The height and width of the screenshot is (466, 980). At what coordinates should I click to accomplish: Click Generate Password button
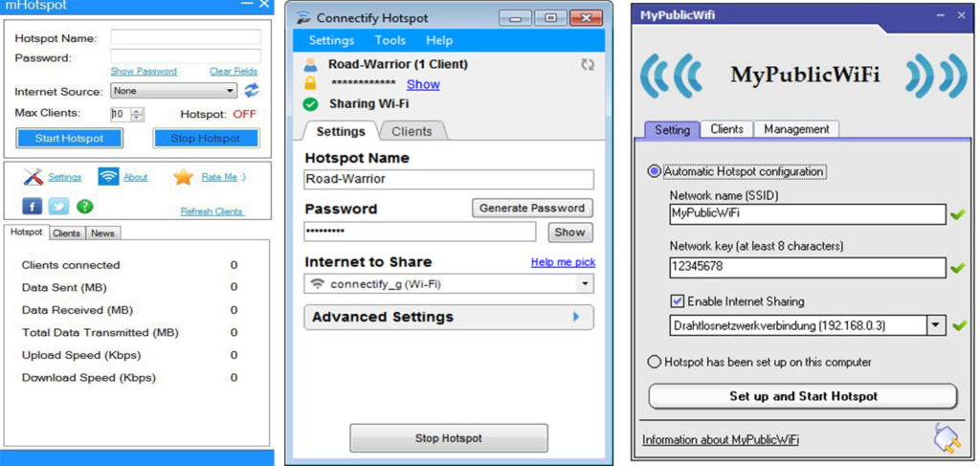tap(532, 208)
